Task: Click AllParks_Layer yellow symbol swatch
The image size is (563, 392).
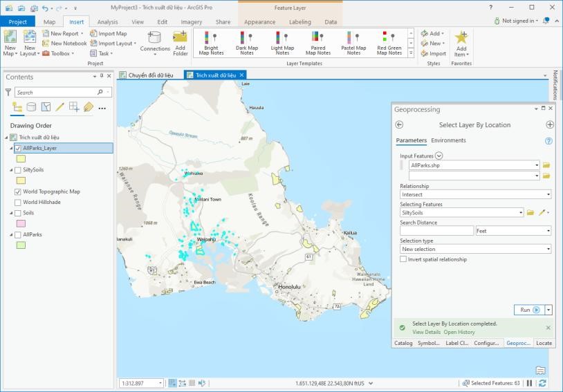Action: click(x=21, y=159)
